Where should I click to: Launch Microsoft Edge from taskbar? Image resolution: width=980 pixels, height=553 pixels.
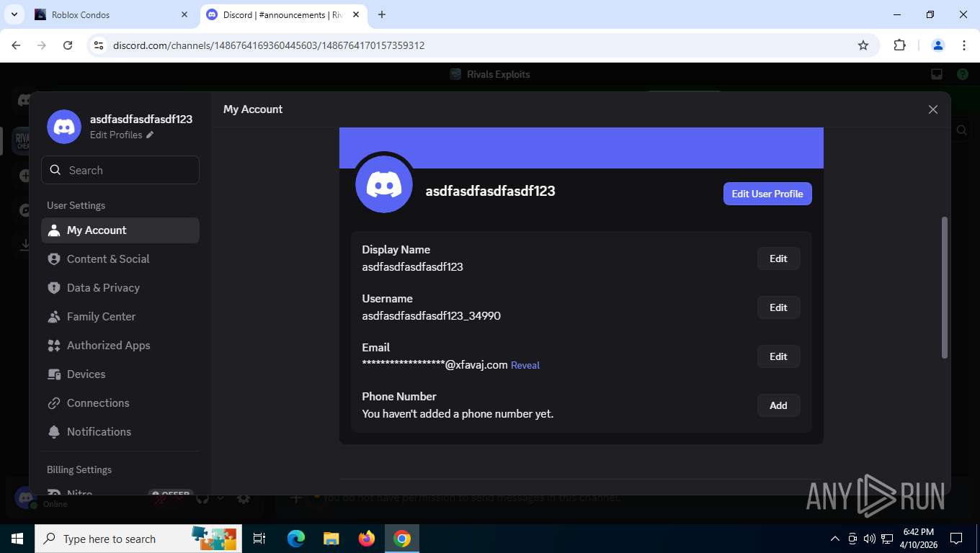[x=296, y=539]
